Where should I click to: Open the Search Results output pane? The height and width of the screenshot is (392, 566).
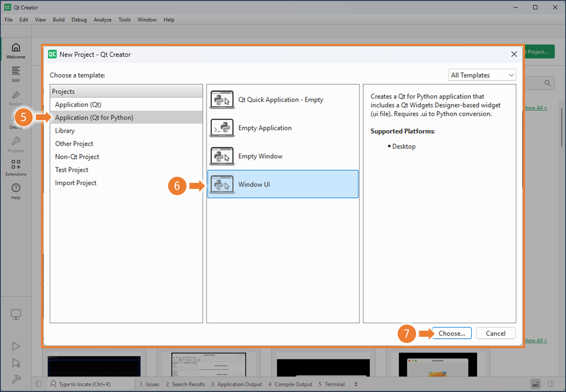coord(185,384)
